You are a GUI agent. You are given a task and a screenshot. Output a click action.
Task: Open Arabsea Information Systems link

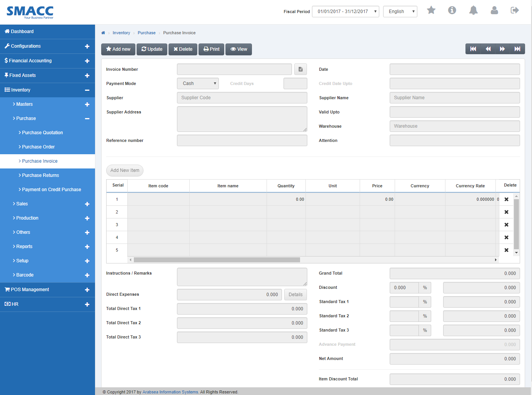point(170,392)
